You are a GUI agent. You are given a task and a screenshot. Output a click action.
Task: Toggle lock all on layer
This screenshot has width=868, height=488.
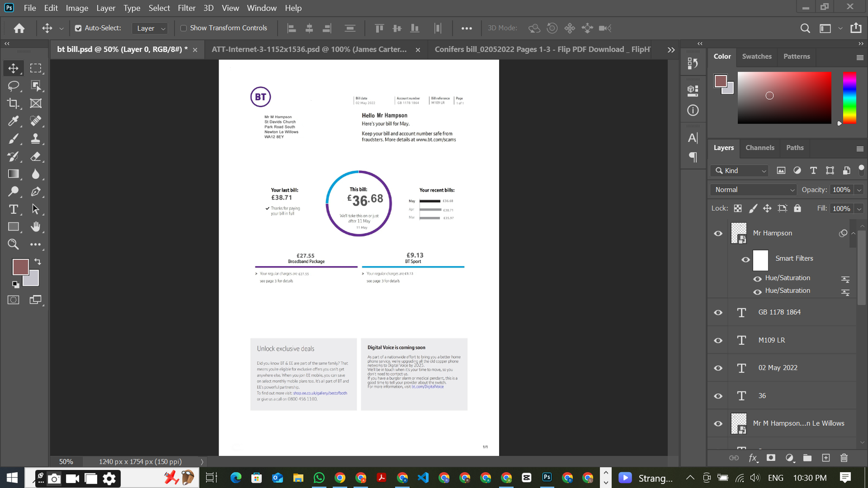(x=797, y=208)
